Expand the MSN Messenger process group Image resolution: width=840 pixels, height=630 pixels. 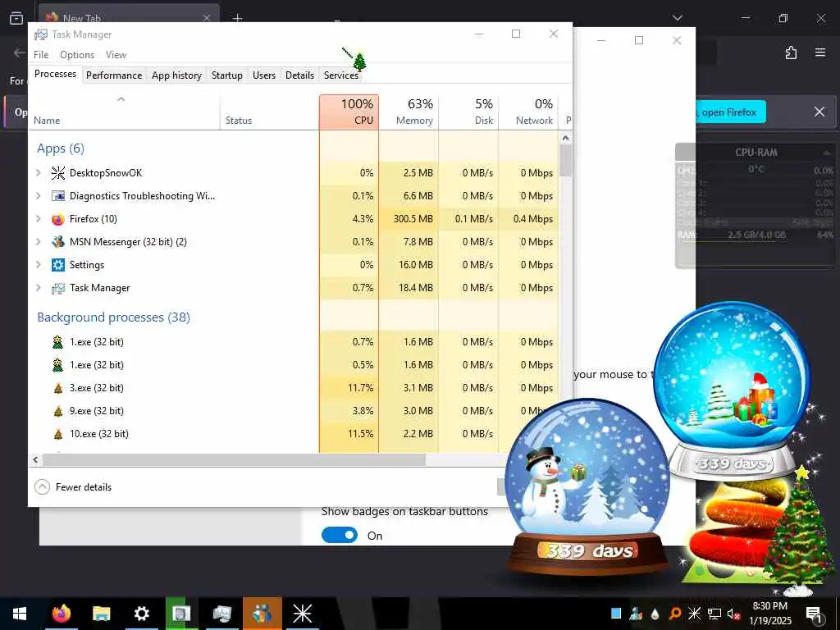38,242
